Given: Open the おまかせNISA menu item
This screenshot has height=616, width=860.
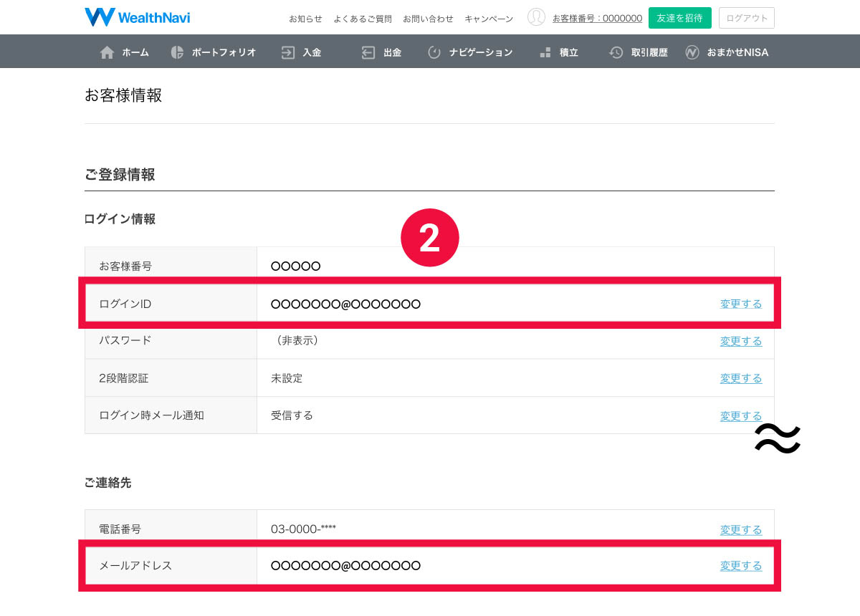Looking at the screenshot, I should click(737, 52).
